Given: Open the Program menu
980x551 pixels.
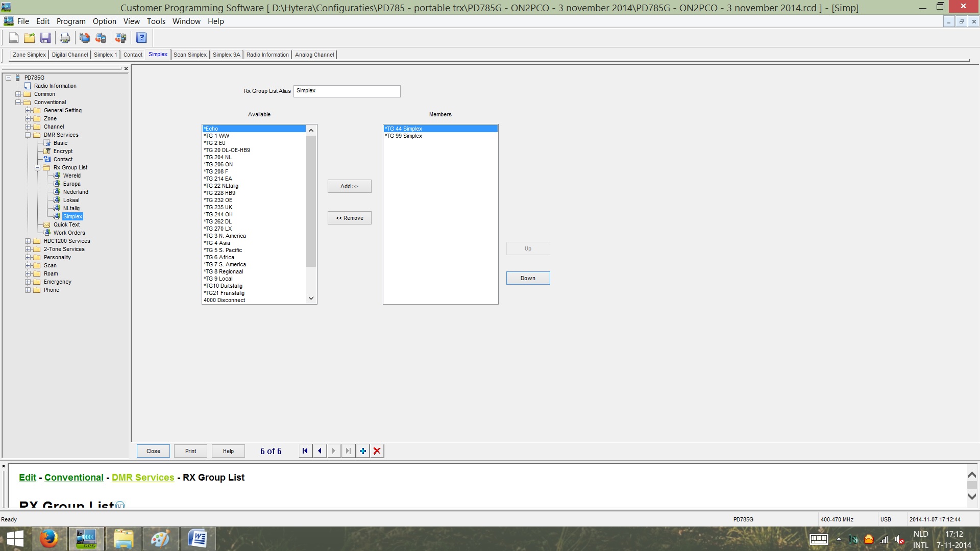Looking at the screenshot, I should click(71, 21).
